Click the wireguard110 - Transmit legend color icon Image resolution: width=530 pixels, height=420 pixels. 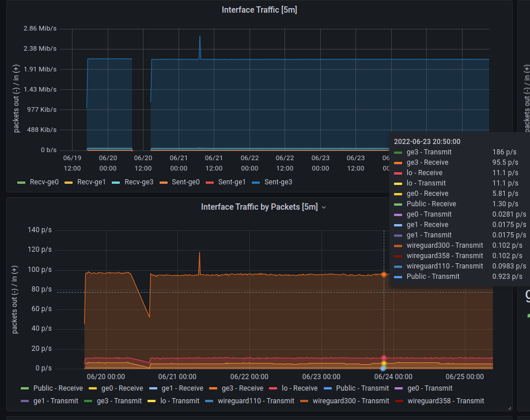tap(209, 401)
